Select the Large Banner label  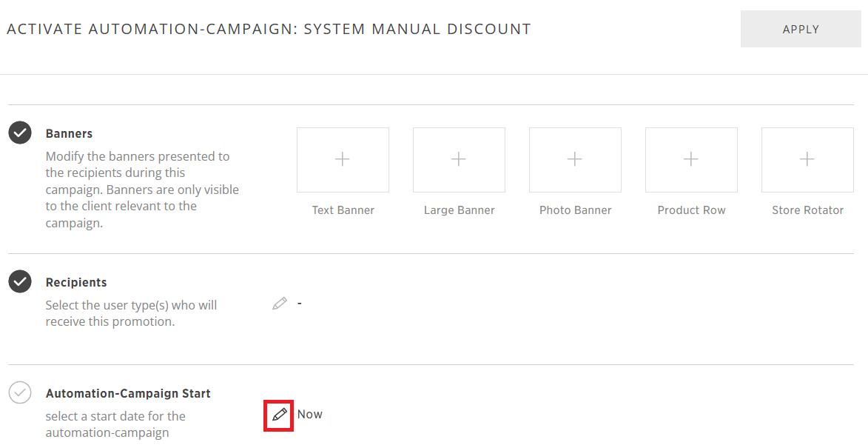(460, 210)
